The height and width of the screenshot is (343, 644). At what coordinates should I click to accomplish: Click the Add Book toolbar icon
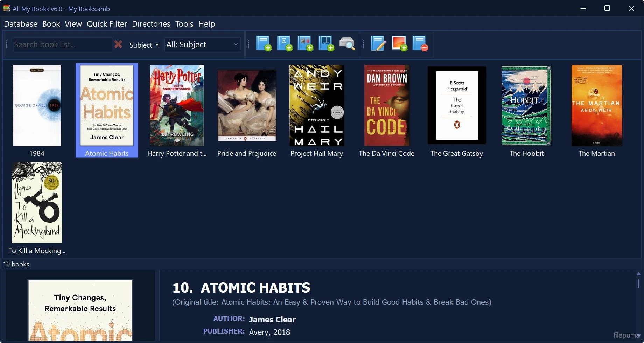point(264,44)
